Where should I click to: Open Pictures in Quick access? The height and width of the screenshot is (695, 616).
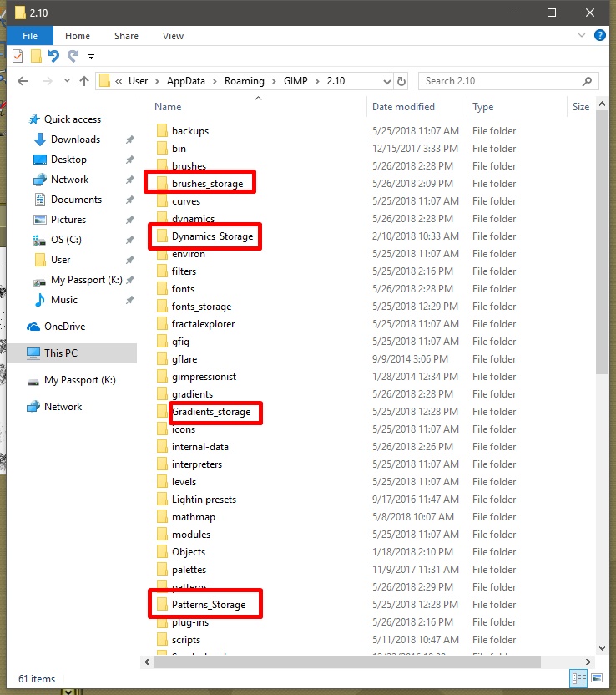click(68, 220)
